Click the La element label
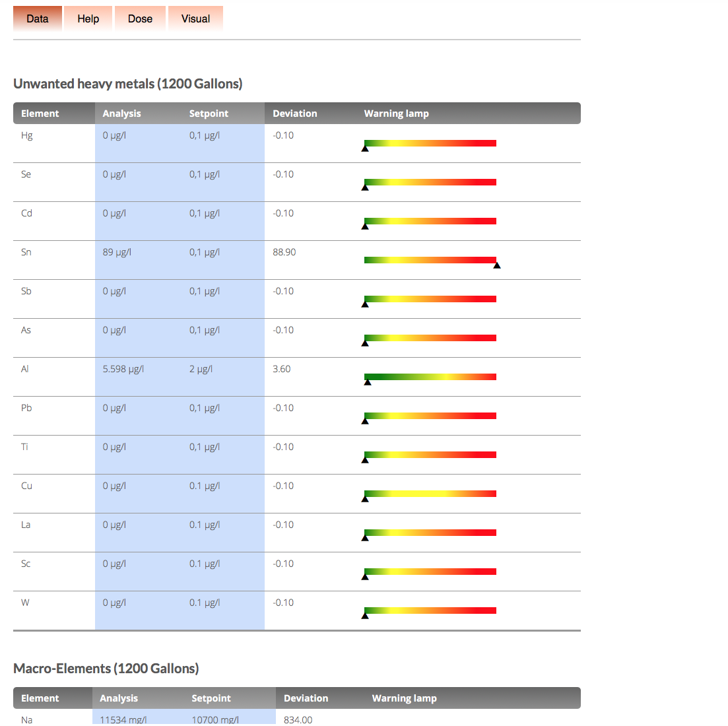 coord(26,525)
